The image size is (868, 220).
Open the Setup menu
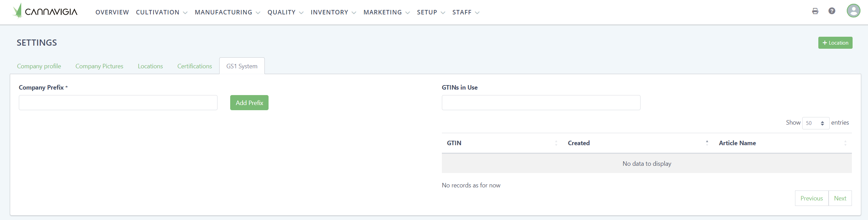click(431, 12)
